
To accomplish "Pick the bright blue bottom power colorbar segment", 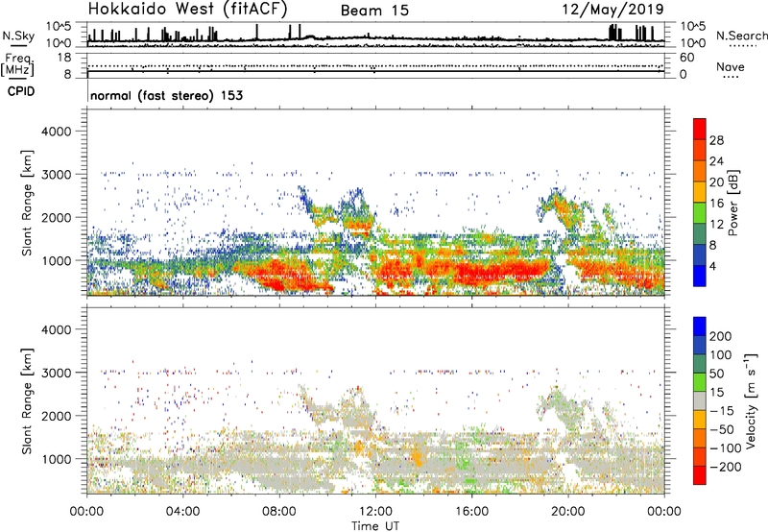I will (700, 277).
